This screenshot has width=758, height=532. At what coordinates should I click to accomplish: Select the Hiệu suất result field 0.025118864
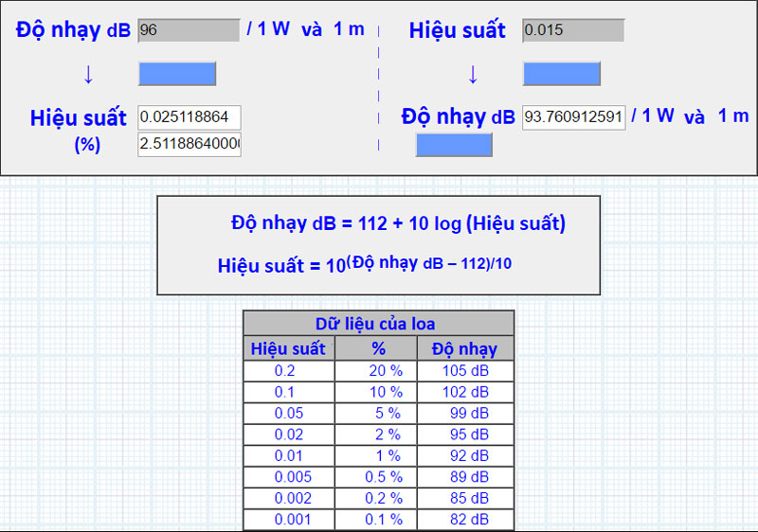coord(189,117)
